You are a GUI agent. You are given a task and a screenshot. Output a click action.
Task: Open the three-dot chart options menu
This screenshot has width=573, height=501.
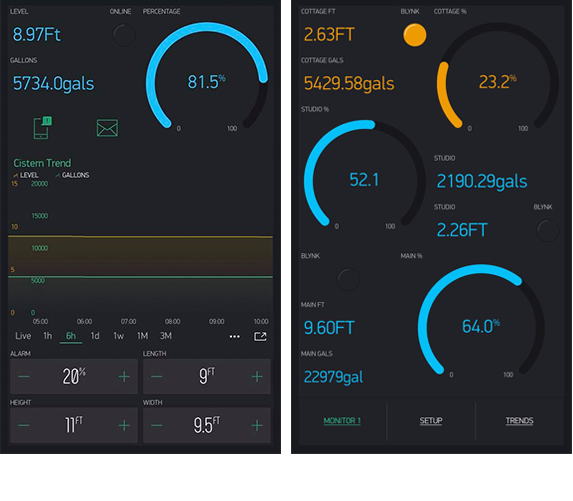click(x=235, y=336)
